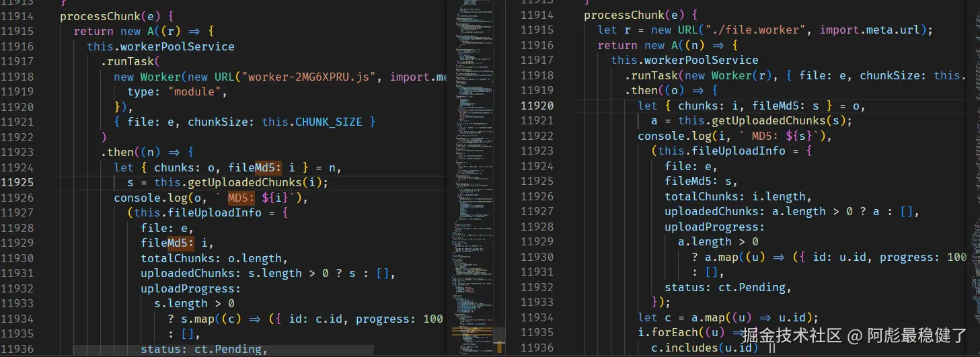Click "status: ct.Pending," in right editor

tap(728, 287)
